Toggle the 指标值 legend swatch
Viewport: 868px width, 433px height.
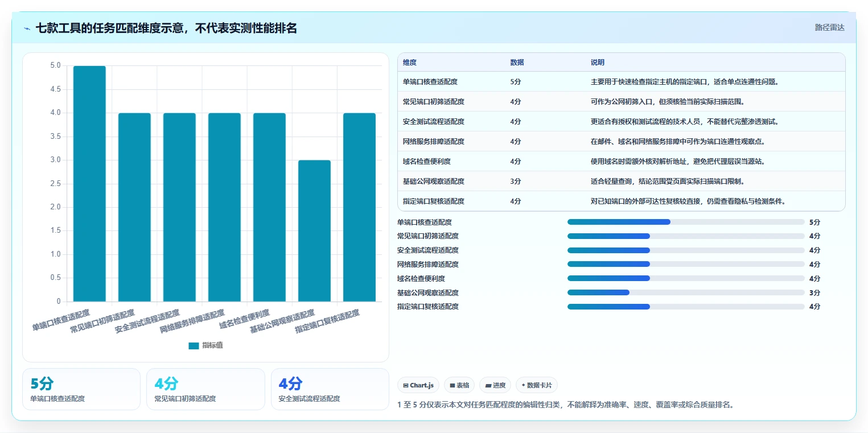click(194, 345)
